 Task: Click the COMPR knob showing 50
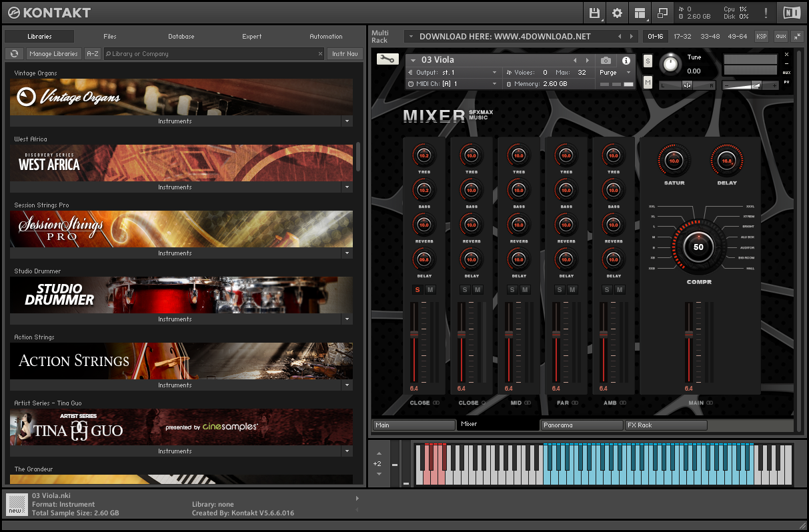[x=698, y=247]
